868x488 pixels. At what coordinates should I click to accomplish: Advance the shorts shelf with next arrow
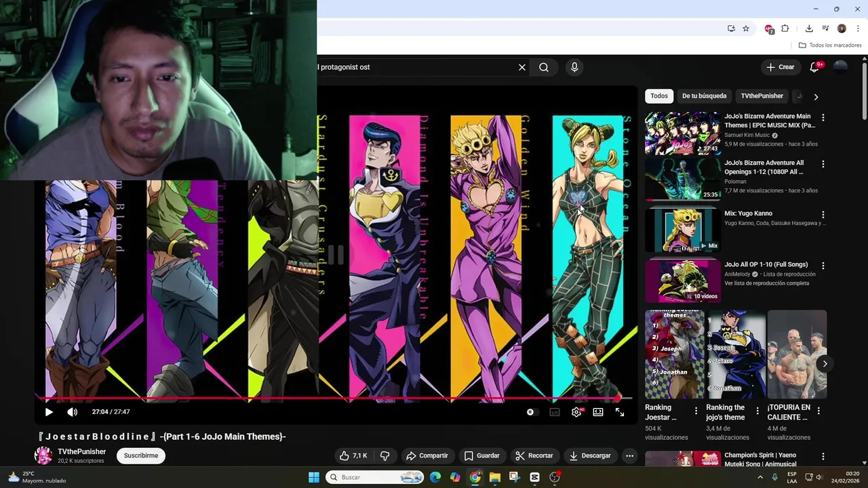coord(825,364)
